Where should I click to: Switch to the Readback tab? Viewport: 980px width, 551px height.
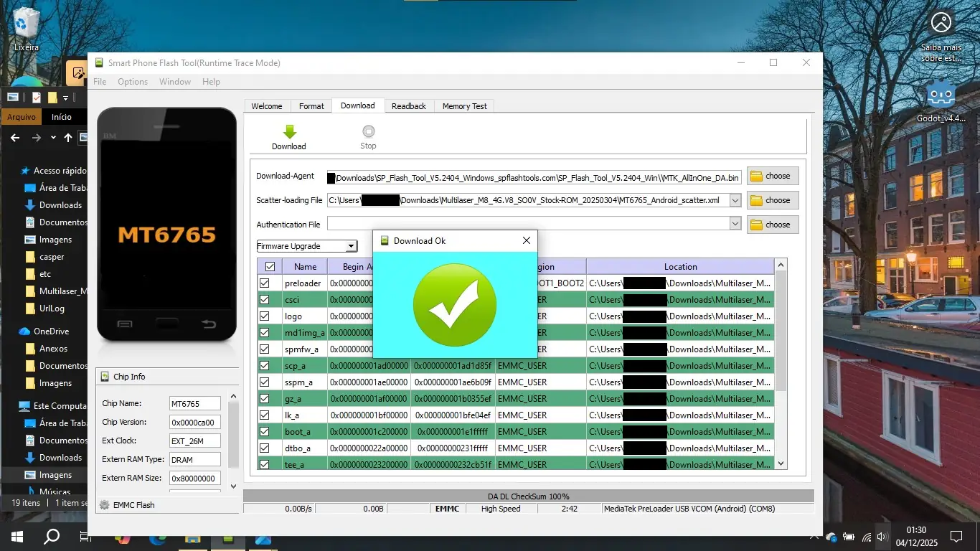click(409, 106)
